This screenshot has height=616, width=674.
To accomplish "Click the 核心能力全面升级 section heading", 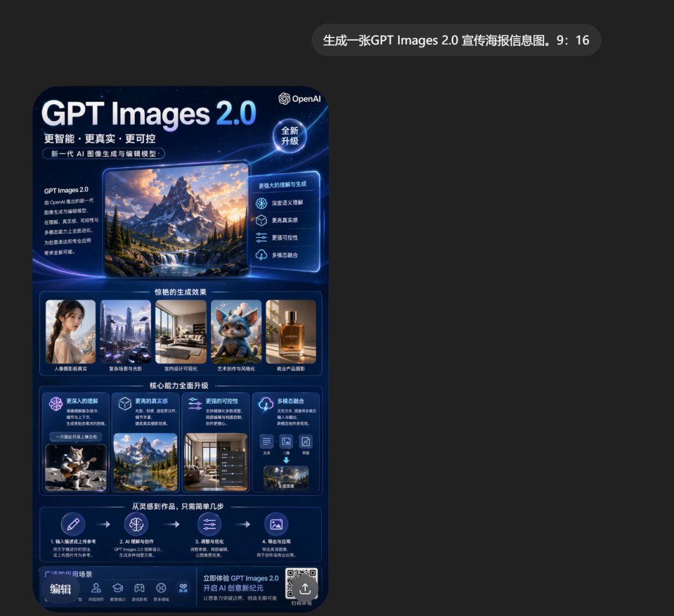I will click(179, 386).
